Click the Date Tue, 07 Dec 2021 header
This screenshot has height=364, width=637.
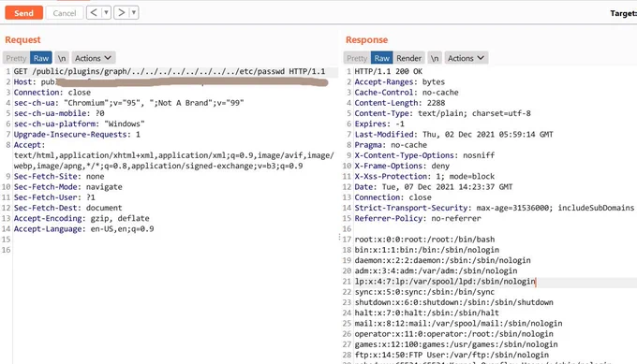(x=434, y=187)
